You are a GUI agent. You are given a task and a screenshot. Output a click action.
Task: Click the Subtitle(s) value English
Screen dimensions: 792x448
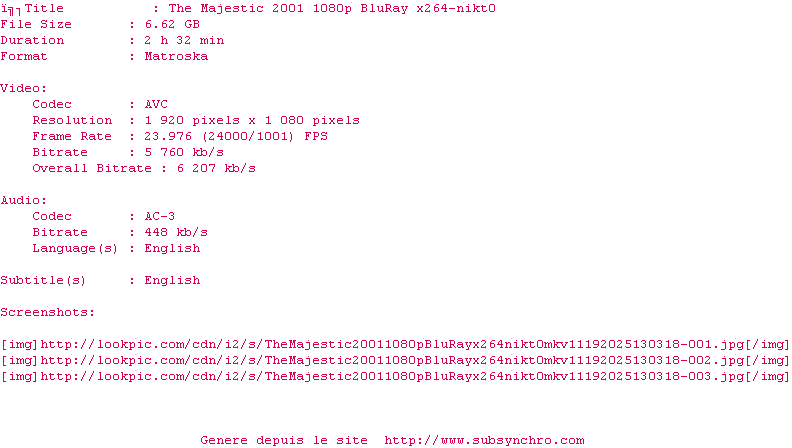coord(172,281)
